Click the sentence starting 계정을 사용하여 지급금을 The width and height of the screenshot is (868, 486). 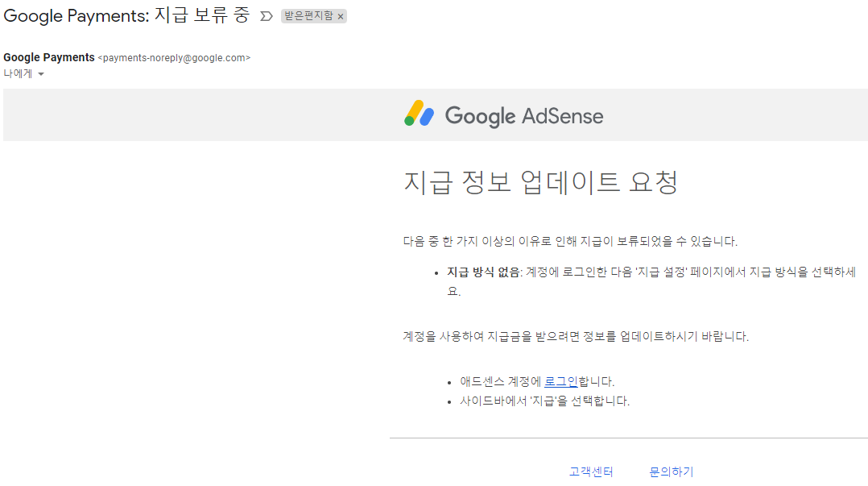pyautogui.click(x=576, y=336)
